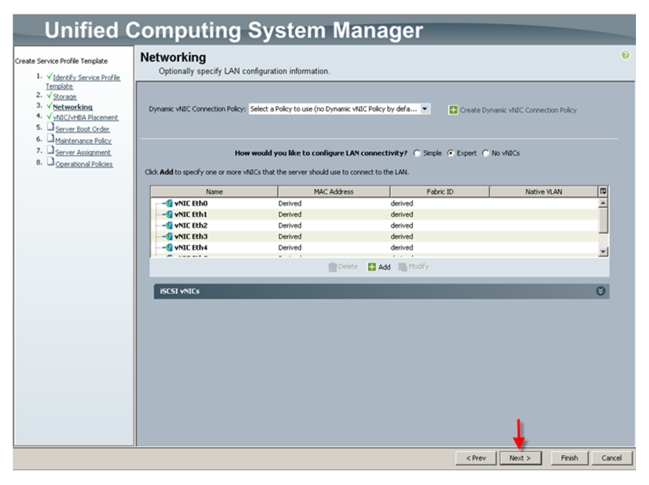This screenshot has height=485, width=649.
Task: Select the Simple LAN connectivity option
Action: point(417,153)
